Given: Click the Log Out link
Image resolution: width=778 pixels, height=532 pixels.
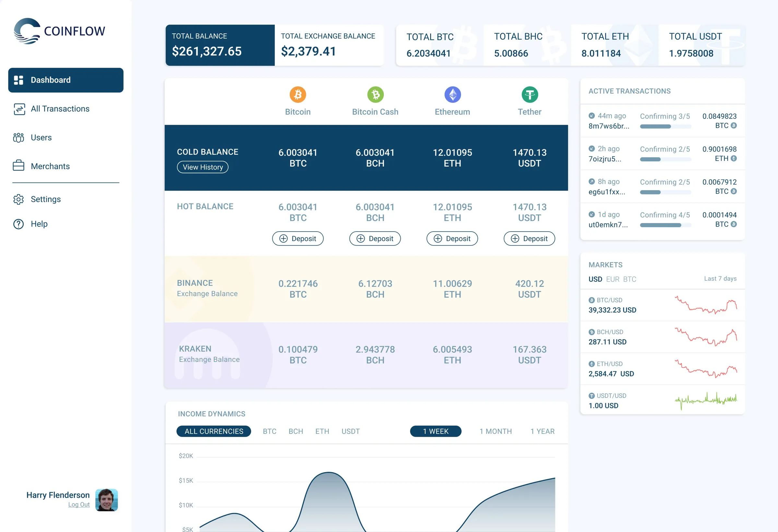Looking at the screenshot, I should 79,504.
